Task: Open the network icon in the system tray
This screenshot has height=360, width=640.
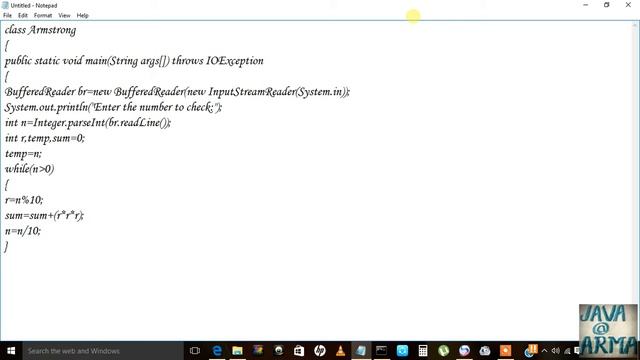Action: [567, 351]
